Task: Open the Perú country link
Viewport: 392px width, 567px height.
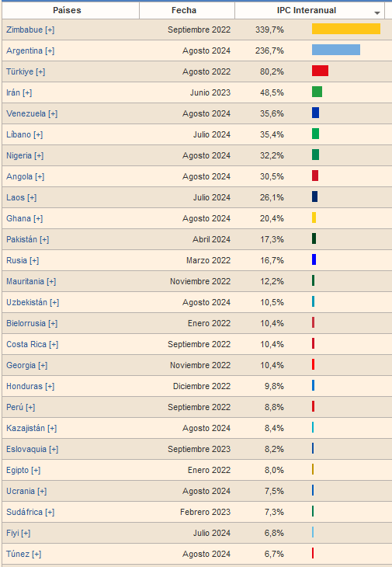Action: (15, 407)
